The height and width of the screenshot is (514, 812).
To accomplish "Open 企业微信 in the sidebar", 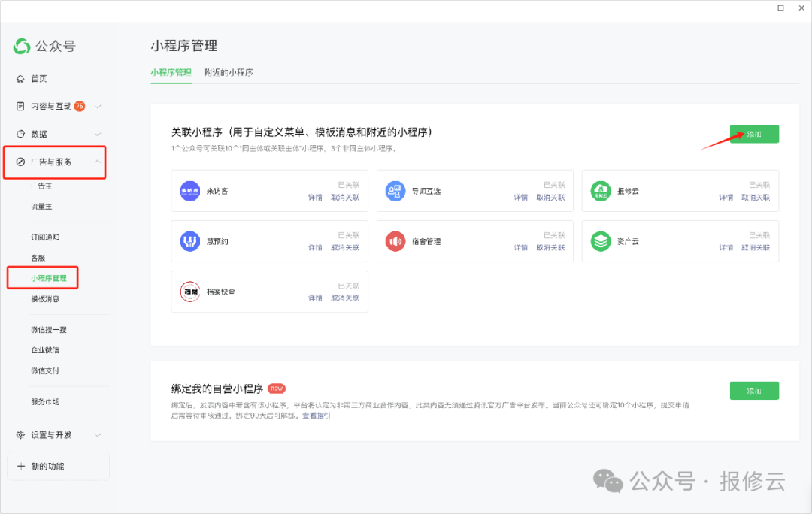I will click(46, 350).
